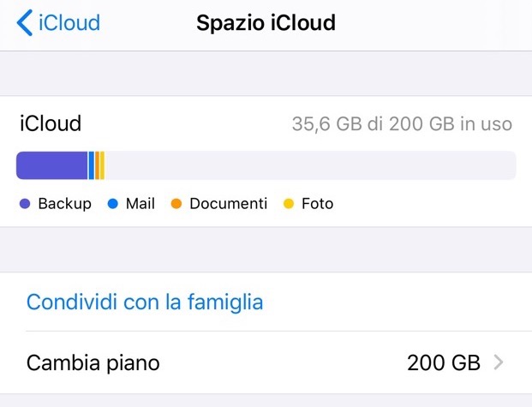Tap the Foto legend label
The width and height of the screenshot is (532, 407).
(317, 204)
